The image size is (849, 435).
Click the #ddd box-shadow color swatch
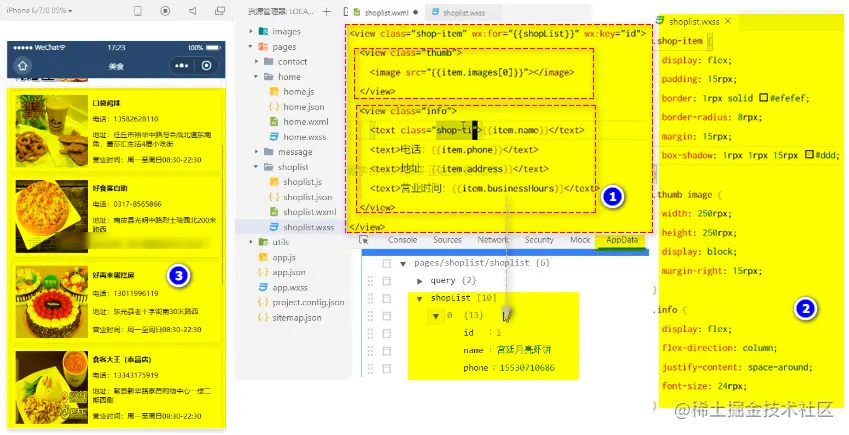(x=809, y=155)
